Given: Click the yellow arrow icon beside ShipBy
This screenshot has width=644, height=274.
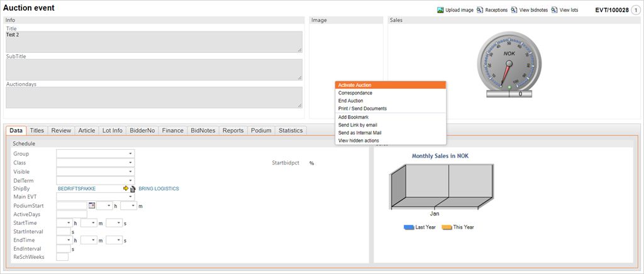Looking at the screenshot, I should 126,188.
